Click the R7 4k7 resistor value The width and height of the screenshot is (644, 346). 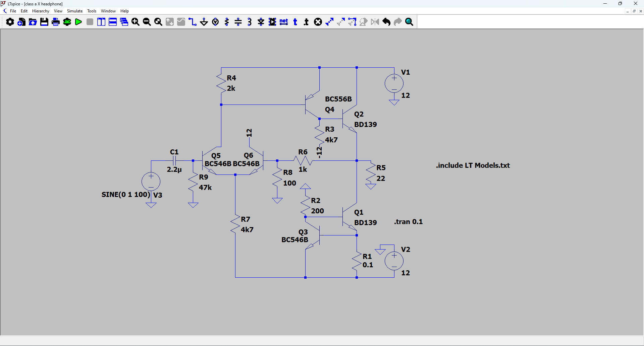(x=247, y=230)
